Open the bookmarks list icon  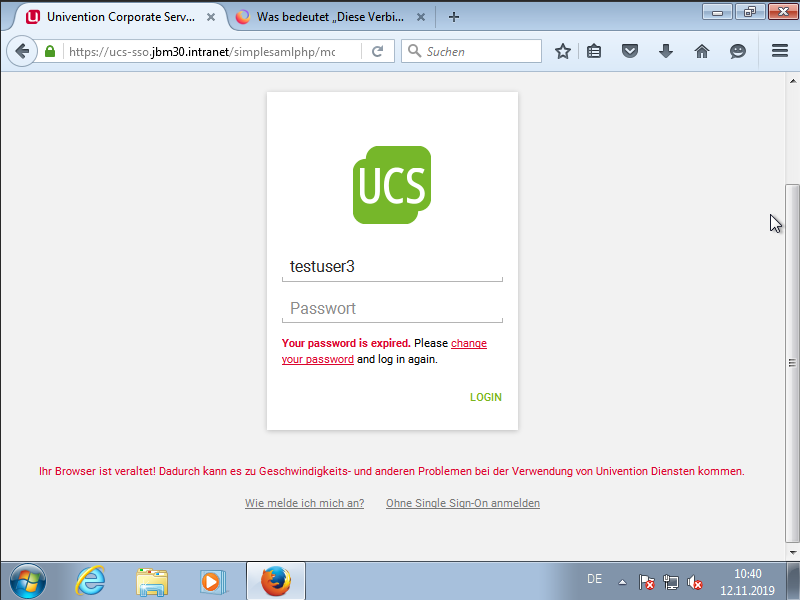click(x=595, y=51)
